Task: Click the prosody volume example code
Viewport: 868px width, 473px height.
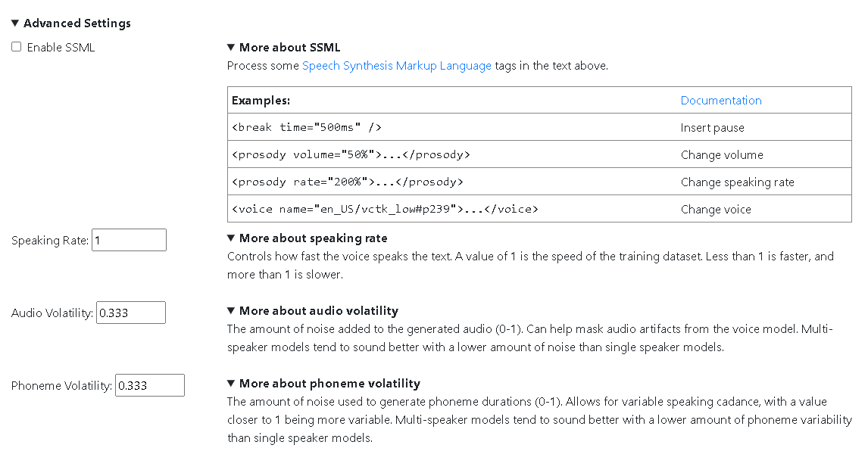Action: [351, 154]
